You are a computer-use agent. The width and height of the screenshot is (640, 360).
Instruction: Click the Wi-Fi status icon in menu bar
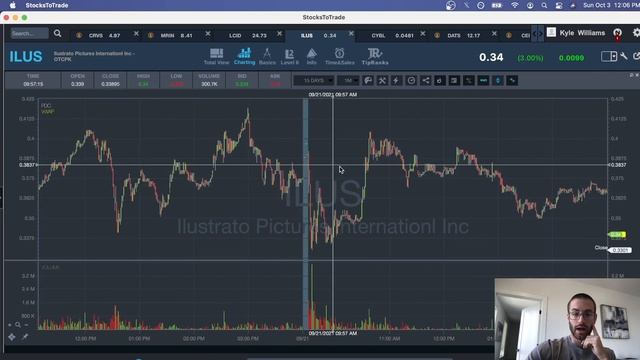pos(515,5)
